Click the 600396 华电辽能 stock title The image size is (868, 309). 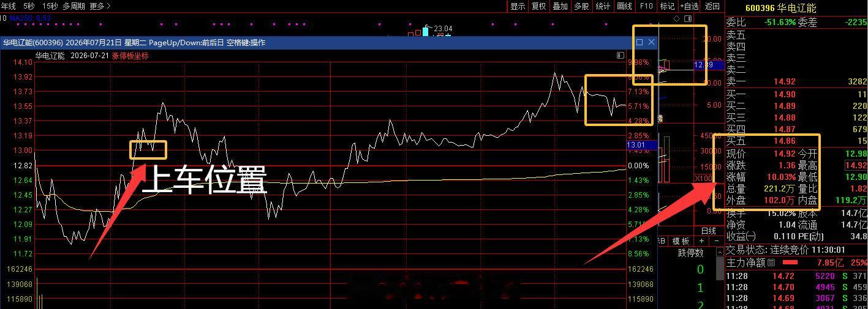(x=781, y=8)
